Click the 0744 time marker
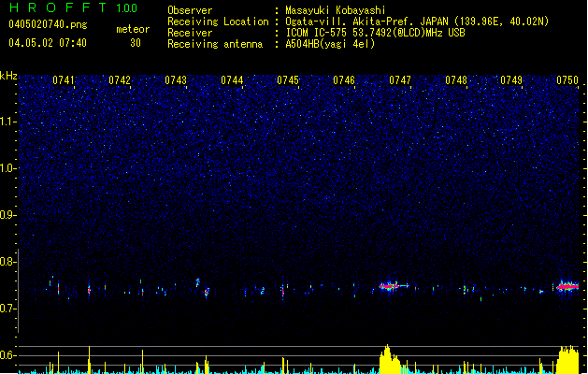588x374 pixels. click(232, 80)
